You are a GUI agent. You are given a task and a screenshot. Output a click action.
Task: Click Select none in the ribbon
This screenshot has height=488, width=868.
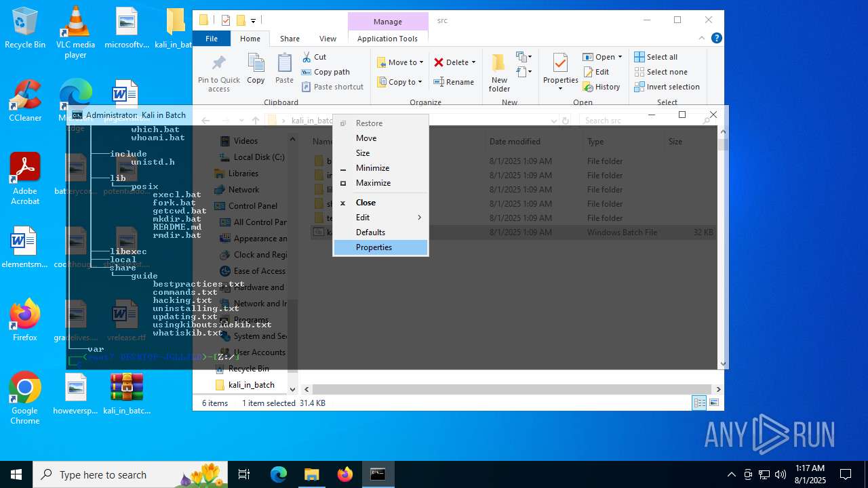tap(661, 72)
